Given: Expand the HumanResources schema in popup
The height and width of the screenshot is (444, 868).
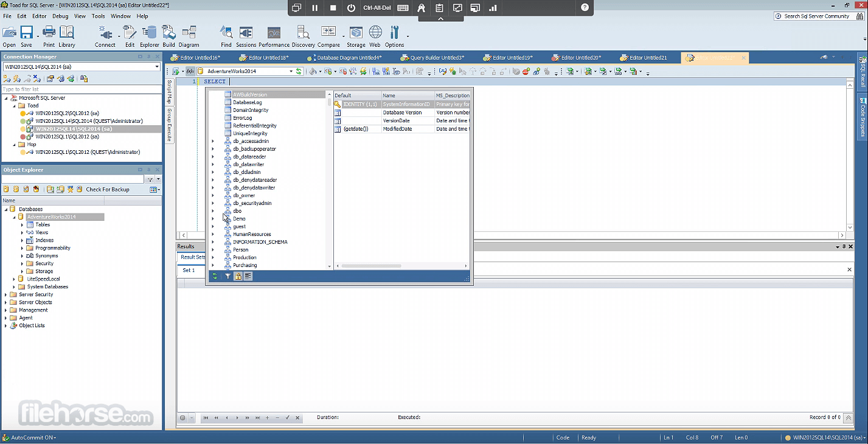Looking at the screenshot, I should pos(212,234).
